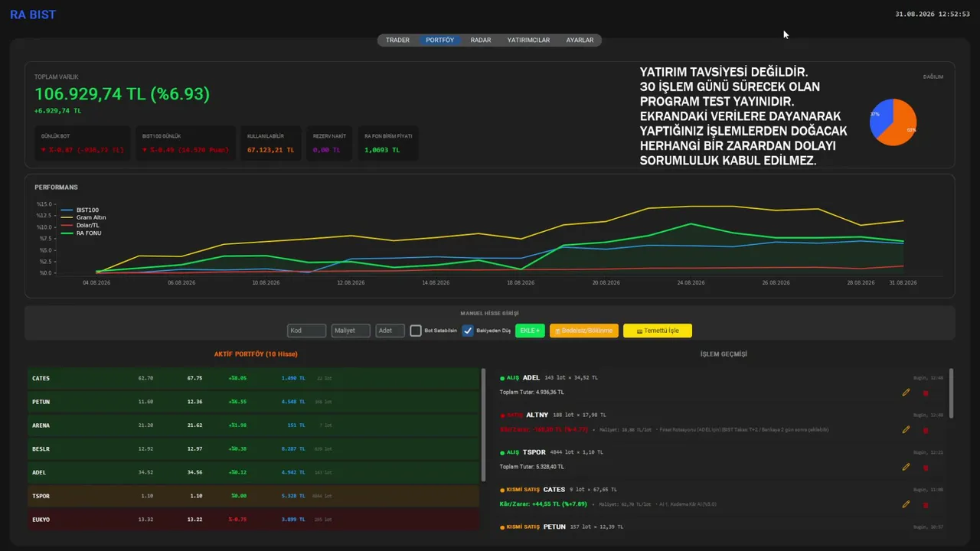This screenshot has width=980, height=551.
Task: Toggle the RA FONU legend entry
Action: (x=81, y=233)
